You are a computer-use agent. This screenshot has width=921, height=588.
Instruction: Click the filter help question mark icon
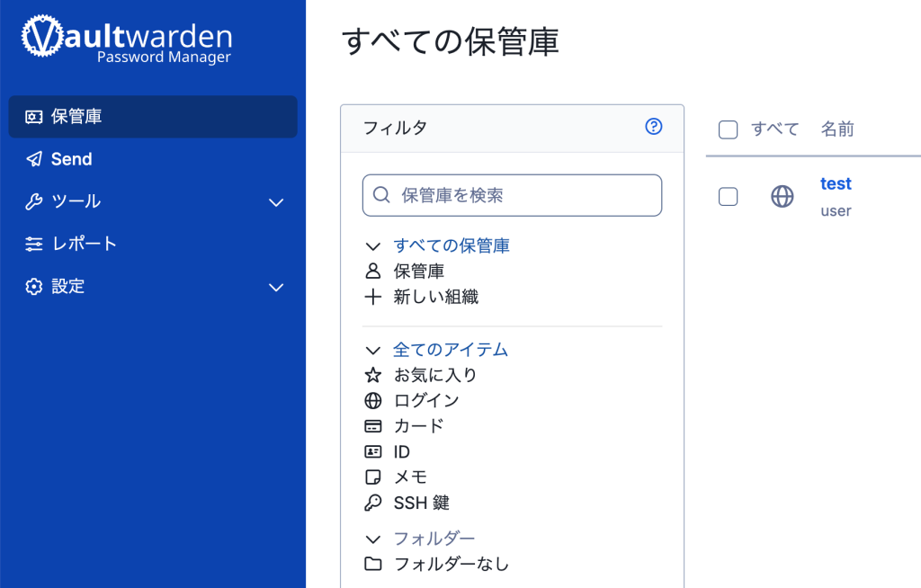click(x=654, y=127)
